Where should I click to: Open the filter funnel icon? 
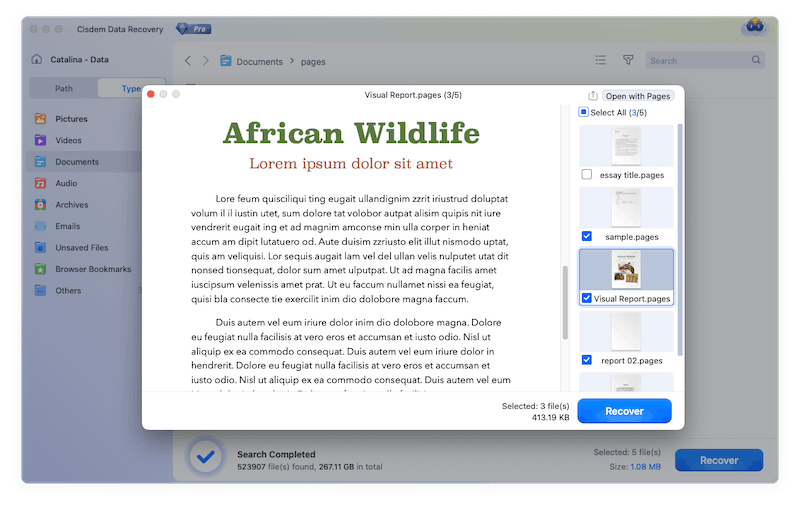click(x=628, y=60)
